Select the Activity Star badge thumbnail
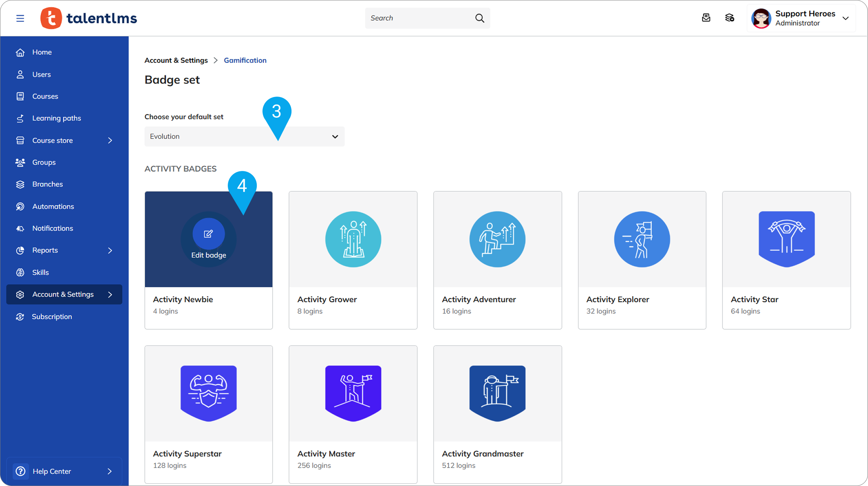 tap(786, 239)
